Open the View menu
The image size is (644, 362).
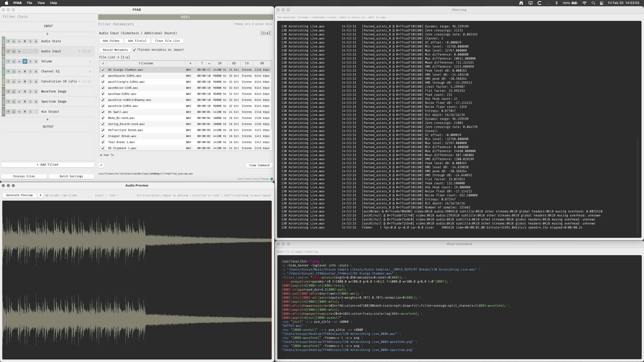point(41,3)
